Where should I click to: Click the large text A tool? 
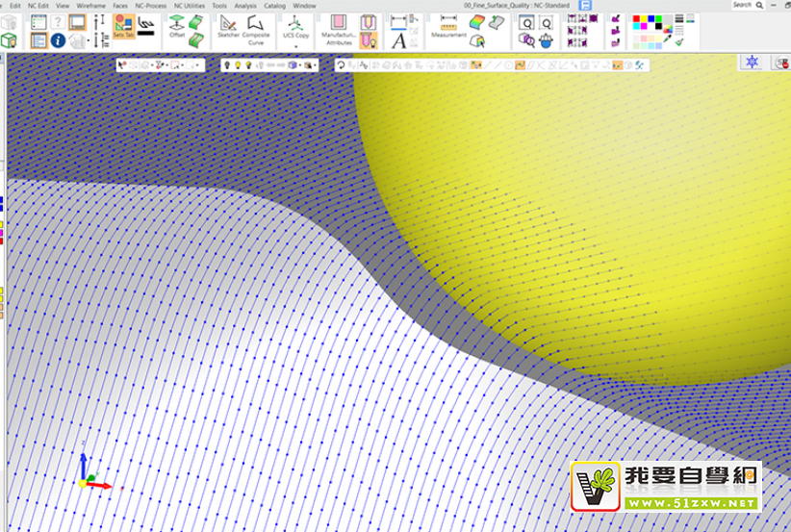coord(399,40)
